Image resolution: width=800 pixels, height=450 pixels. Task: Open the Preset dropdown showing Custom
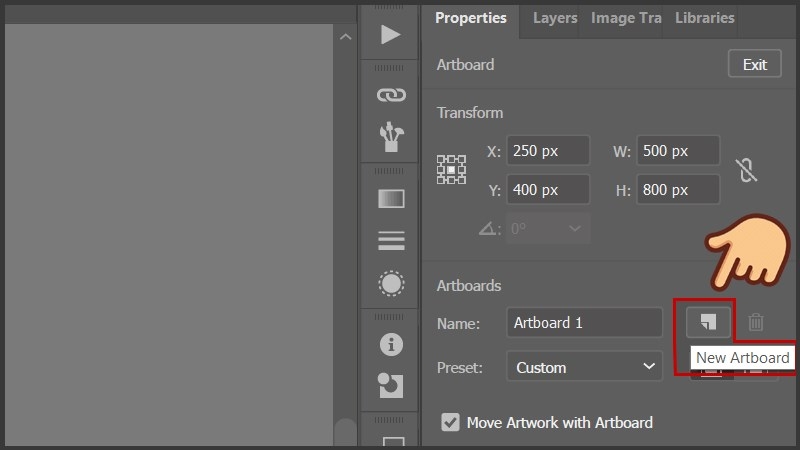point(584,367)
